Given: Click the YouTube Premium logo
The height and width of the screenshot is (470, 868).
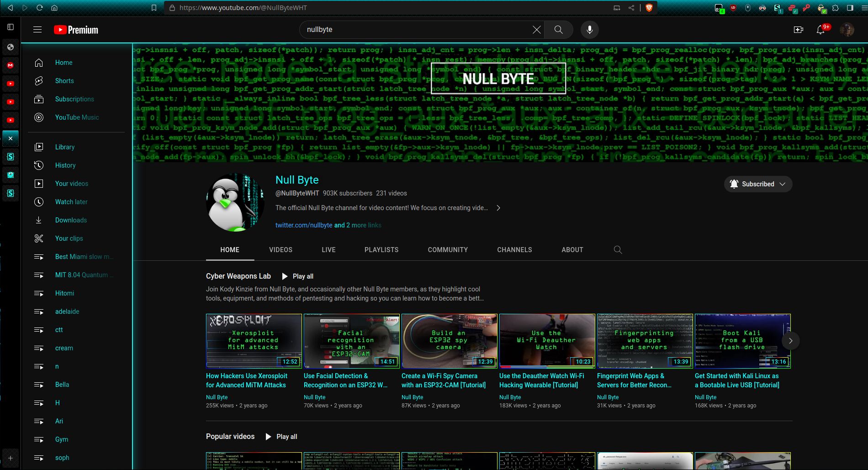Looking at the screenshot, I should tap(76, 30).
